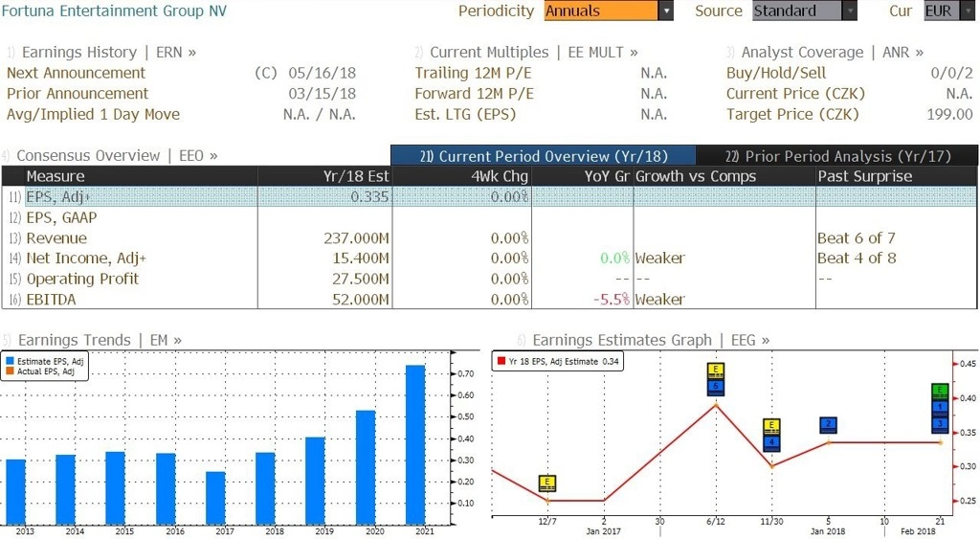This screenshot has width=980, height=539.
Task: Click Beat 4 of 8 for Net Income
Action: tap(857, 258)
